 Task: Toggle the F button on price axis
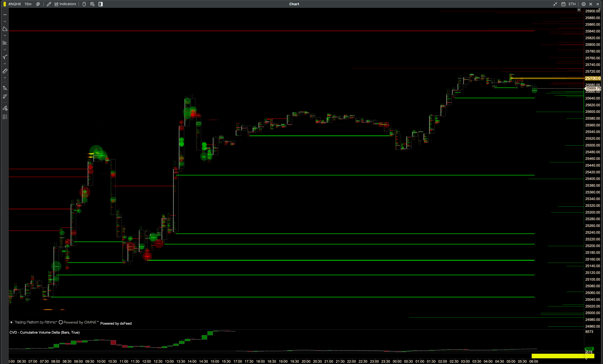(600, 9)
